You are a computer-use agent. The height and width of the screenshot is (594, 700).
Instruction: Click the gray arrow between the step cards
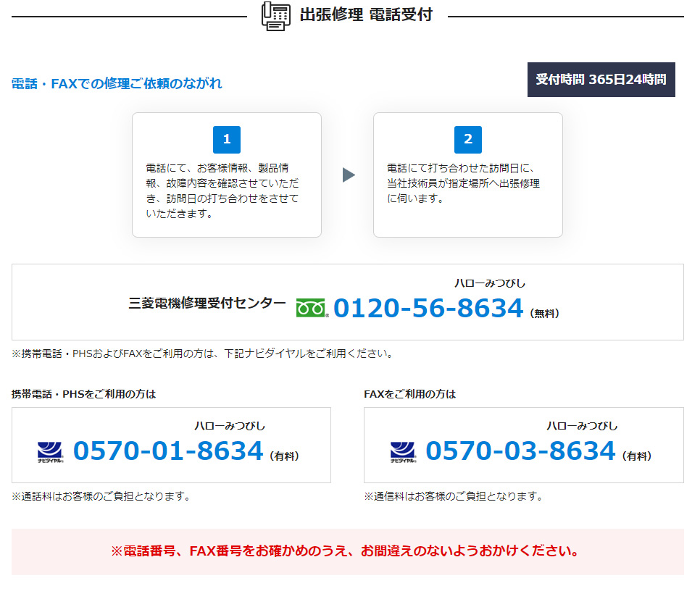[x=349, y=175]
